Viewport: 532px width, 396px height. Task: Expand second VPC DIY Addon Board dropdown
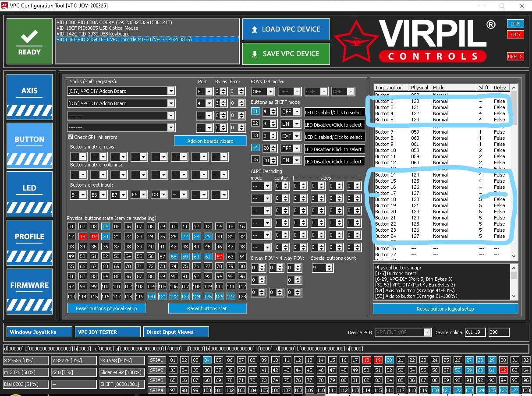[171, 103]
